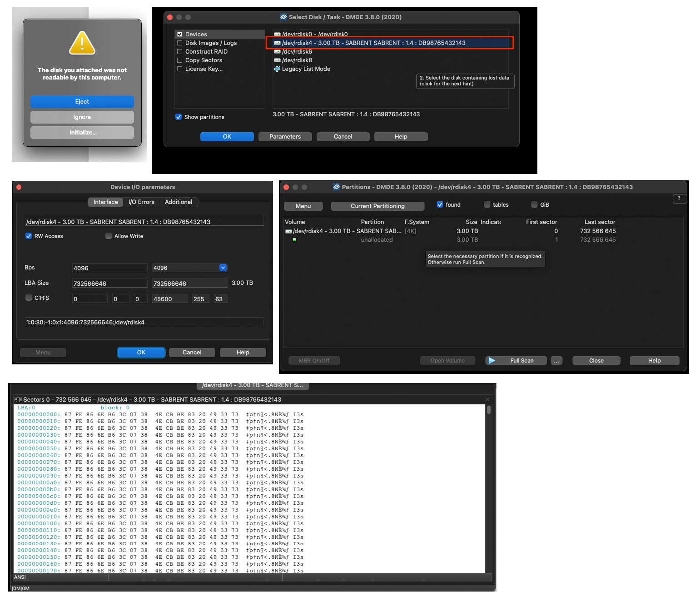
Task: Toggle the Devices checkbox
Action: point(179,35)
